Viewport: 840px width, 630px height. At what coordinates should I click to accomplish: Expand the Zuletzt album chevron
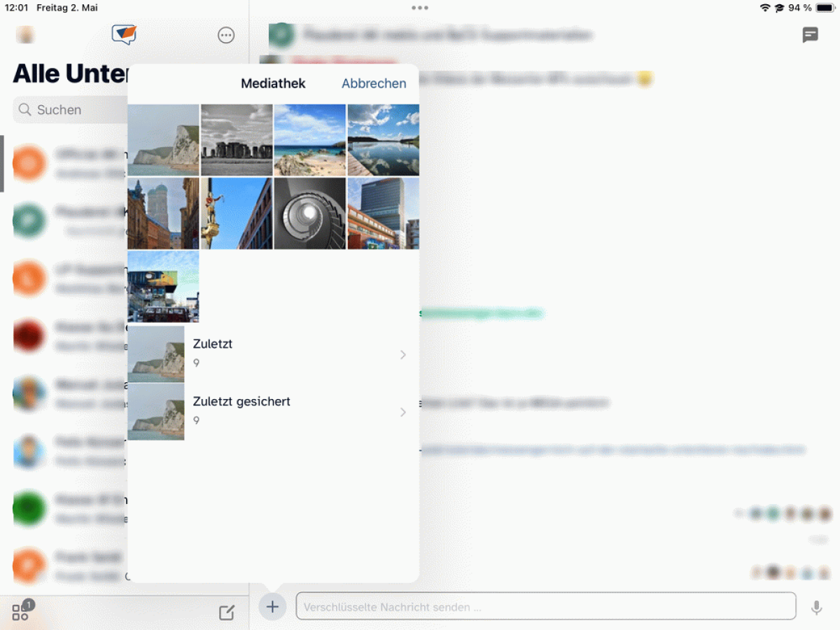tap(403, 355)
